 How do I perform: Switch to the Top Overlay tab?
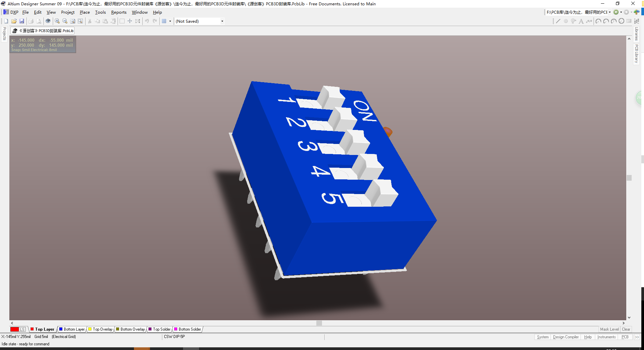pyautogui.click(x=100, y=329)
